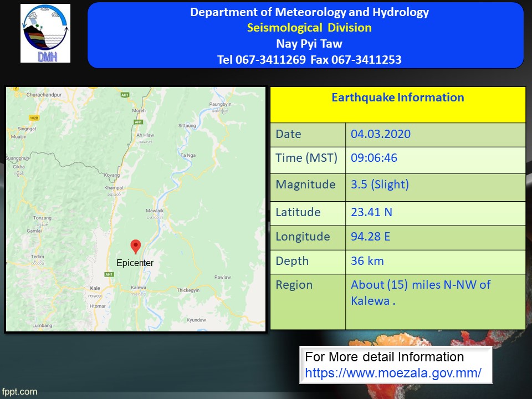Click the Paungbyin place label on map
The width and height of the screenshot is (532, 399).
pos(220,104)
